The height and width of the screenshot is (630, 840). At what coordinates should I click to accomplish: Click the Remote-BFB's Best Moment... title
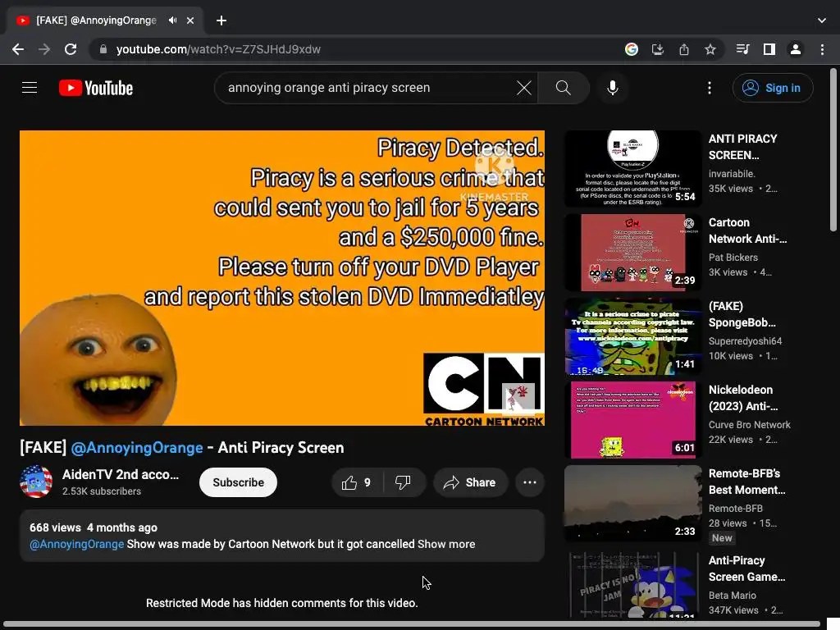pos(746,481)
